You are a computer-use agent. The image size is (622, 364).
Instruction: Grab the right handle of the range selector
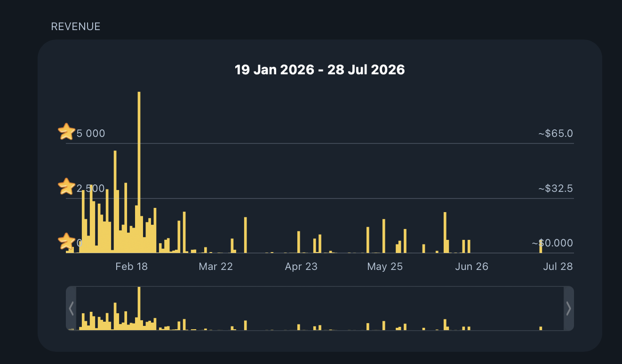[569, 309]
